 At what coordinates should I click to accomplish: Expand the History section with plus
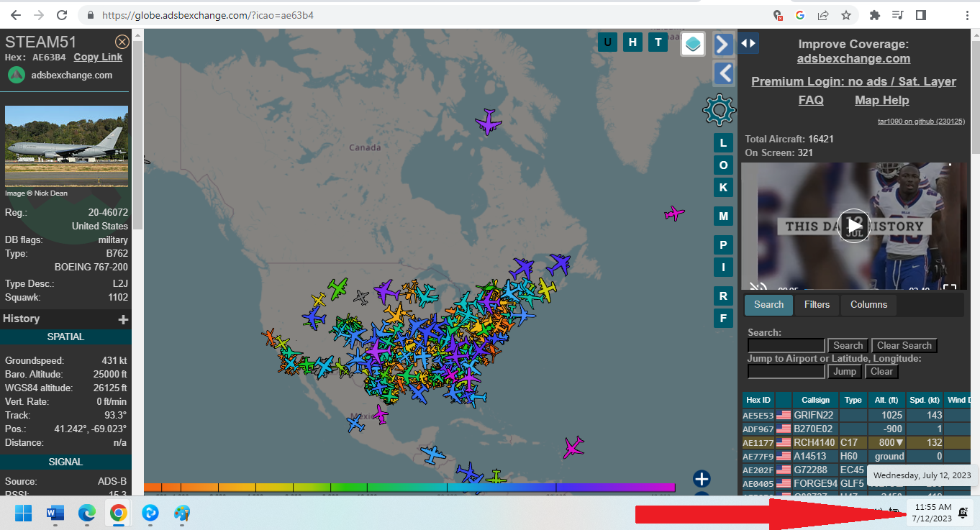[x=123, y=319]
